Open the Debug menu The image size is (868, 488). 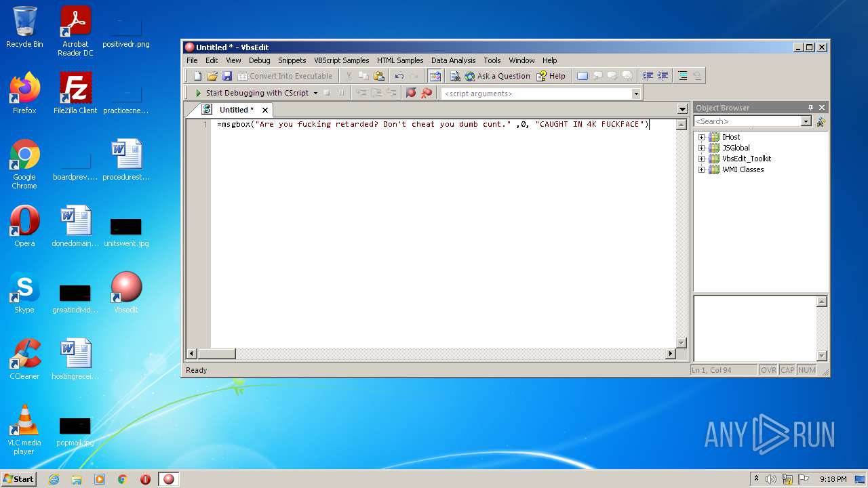[x=259, y=60]
